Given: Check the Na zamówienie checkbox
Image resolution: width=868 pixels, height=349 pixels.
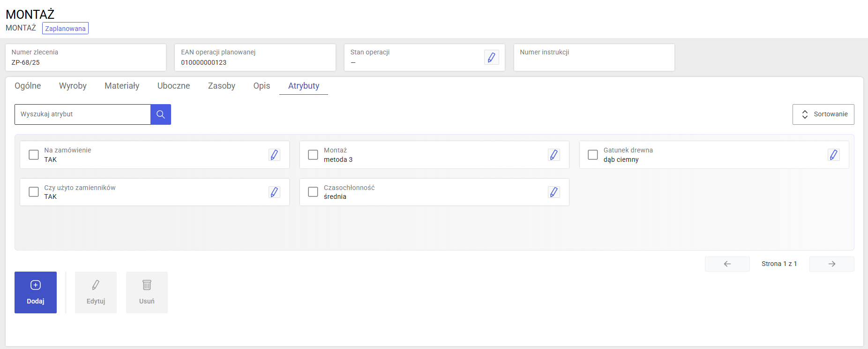Looking at the screenshot, I should coord(34,155).
